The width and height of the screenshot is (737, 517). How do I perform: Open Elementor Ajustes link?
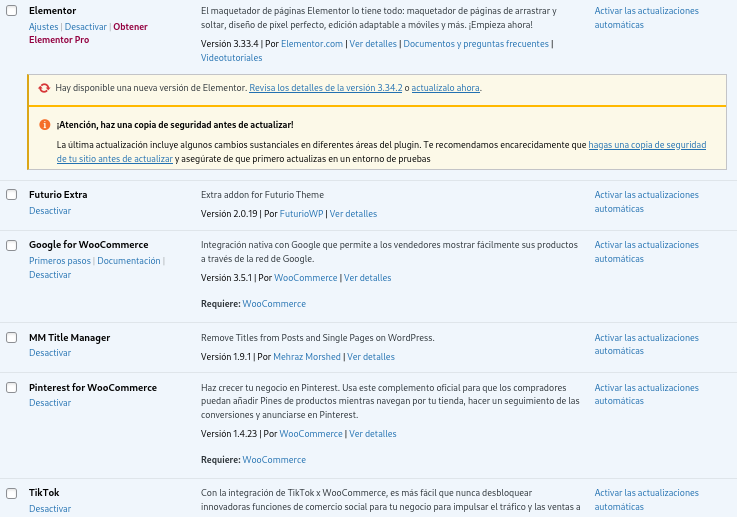pyautogui.click(x=44, y=27)
